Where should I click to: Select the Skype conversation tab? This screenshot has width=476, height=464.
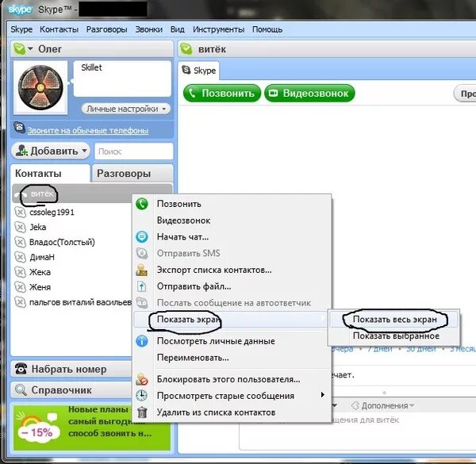click(199, 71)
